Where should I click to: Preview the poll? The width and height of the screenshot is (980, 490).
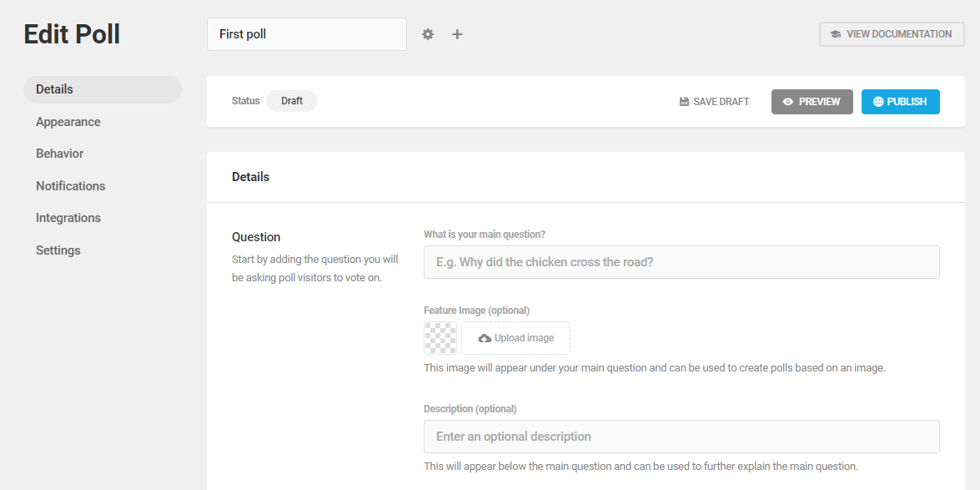click(x=812, y=101)
